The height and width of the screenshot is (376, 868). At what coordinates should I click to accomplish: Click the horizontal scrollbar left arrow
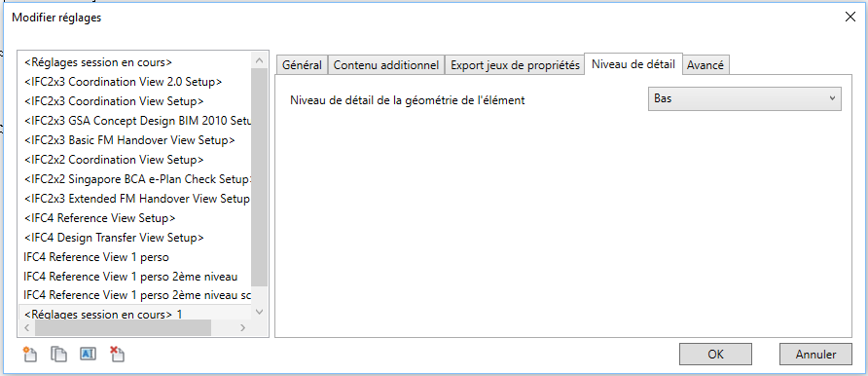(26, 328)
